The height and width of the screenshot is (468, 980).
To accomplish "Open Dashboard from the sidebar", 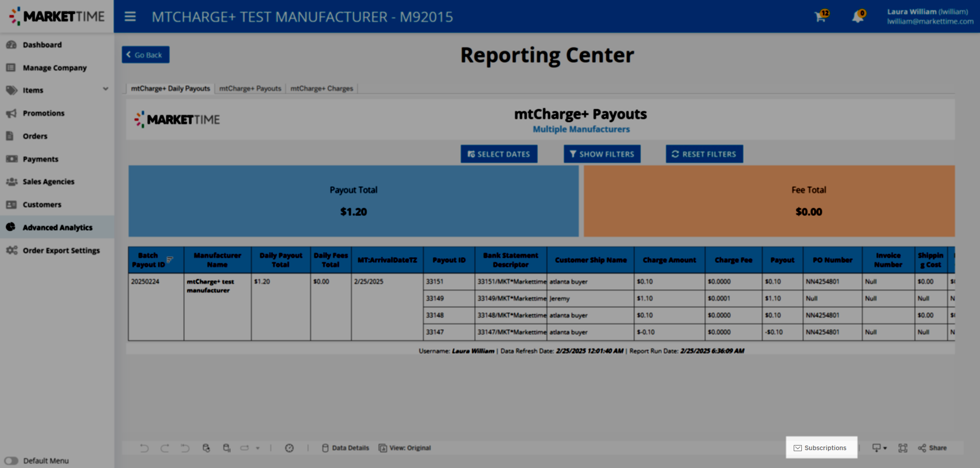I will [x=42, y=45].
